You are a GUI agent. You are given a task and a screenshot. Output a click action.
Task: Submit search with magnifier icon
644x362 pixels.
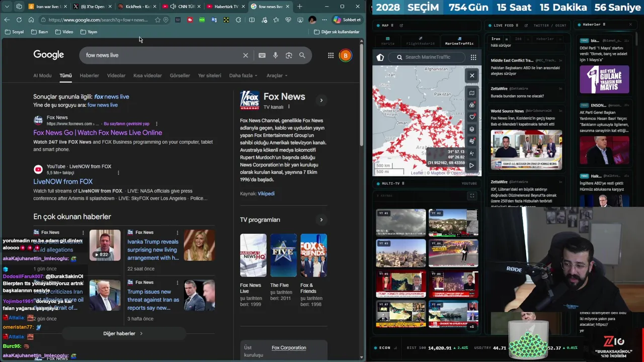(302, 55)
